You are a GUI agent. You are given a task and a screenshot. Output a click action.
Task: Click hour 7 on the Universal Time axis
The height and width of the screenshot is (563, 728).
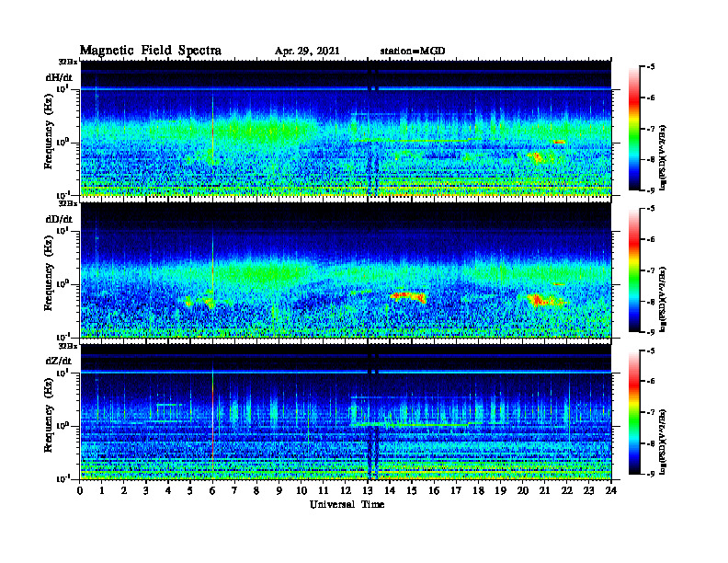pyautogui.click(x=234, y=490)
